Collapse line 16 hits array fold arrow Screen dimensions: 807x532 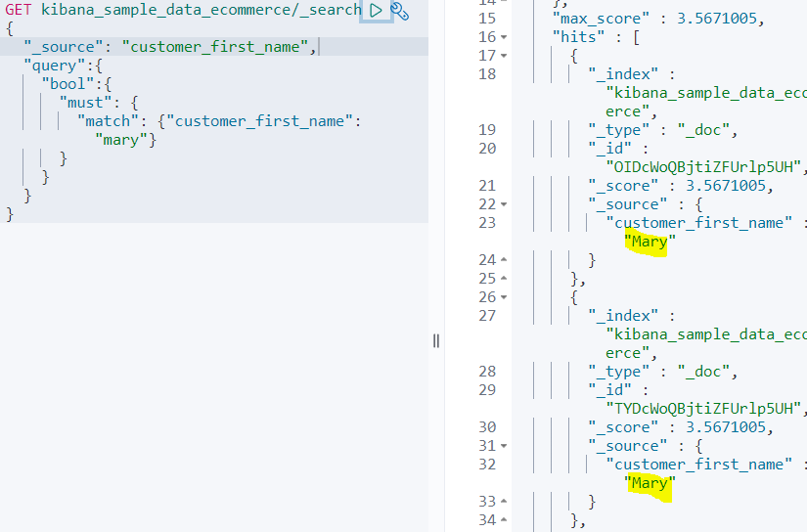(504, 37)
